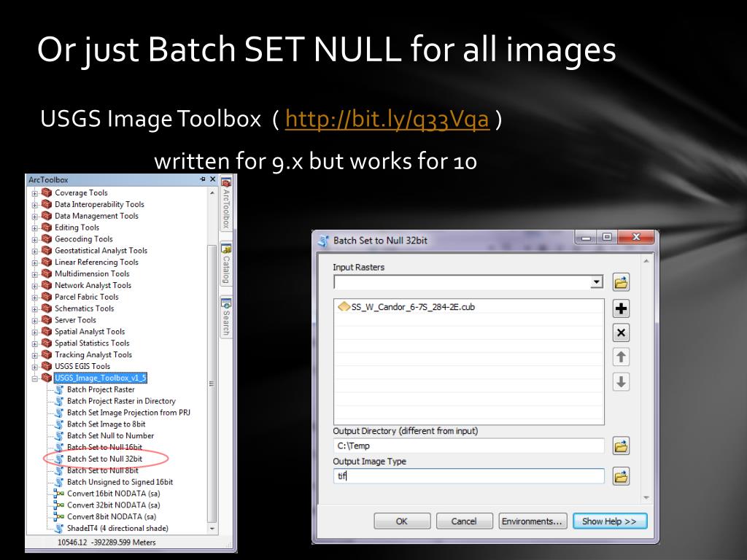Expand Editing Tools tree node
Viewport: 747px width, 560px height.
35,228
